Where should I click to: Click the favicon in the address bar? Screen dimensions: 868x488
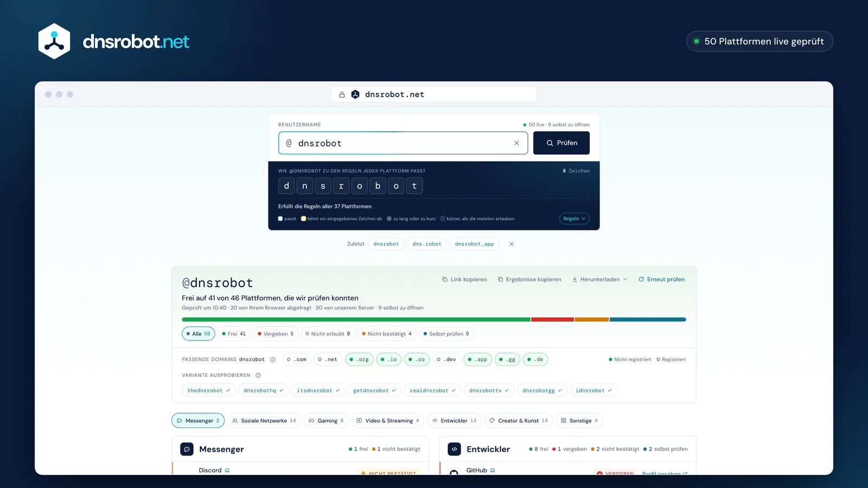[x=355, y=94]
